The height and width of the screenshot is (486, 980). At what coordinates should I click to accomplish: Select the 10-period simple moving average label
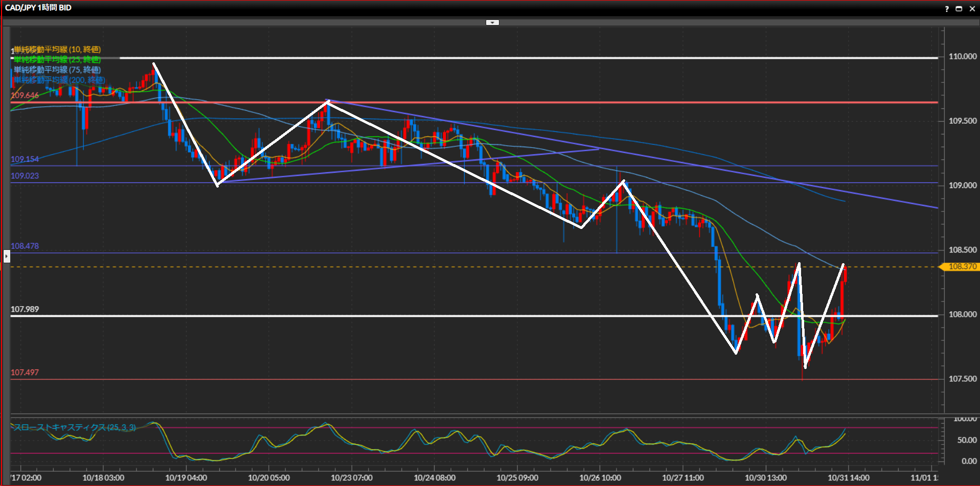[57, 50]
